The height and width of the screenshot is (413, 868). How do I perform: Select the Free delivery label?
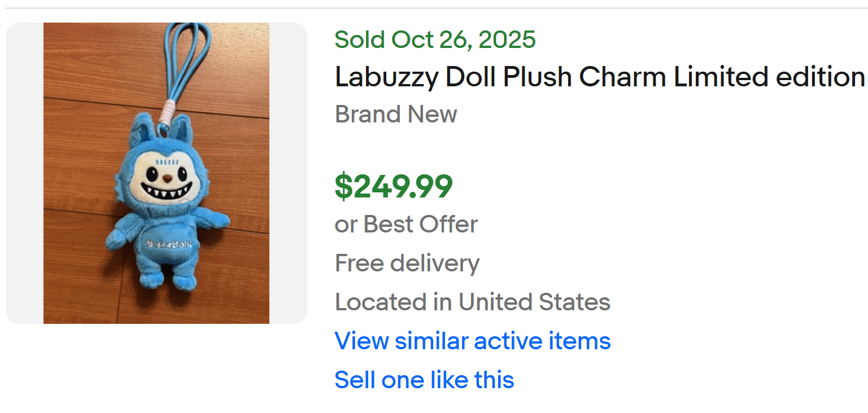(407, 263)
